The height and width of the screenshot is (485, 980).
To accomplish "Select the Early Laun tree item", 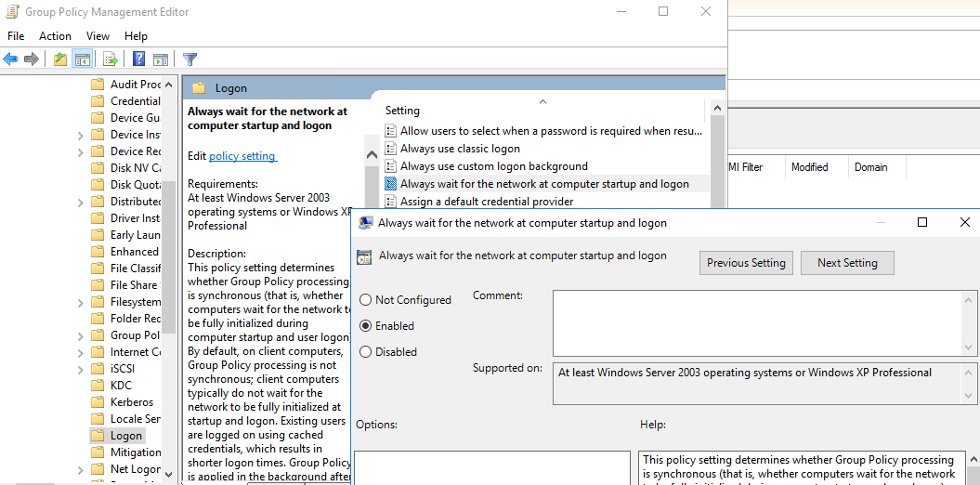I will pyautogui.click(x=136, y=235).
